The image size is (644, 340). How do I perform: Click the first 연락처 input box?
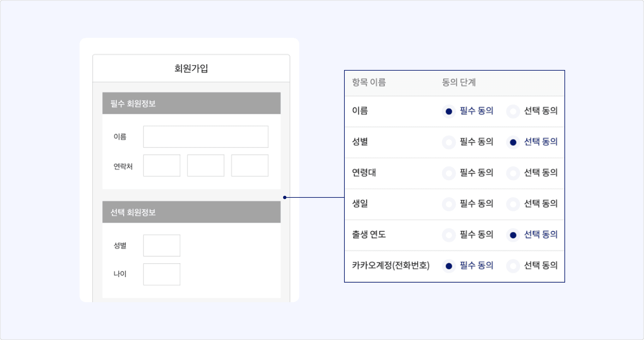point(162,166)
